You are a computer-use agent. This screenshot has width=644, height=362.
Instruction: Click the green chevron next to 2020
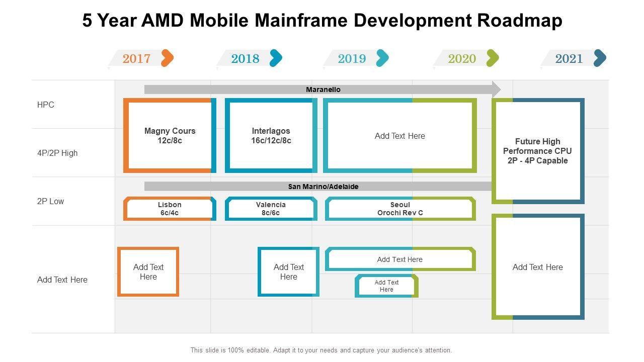point(493,58)
